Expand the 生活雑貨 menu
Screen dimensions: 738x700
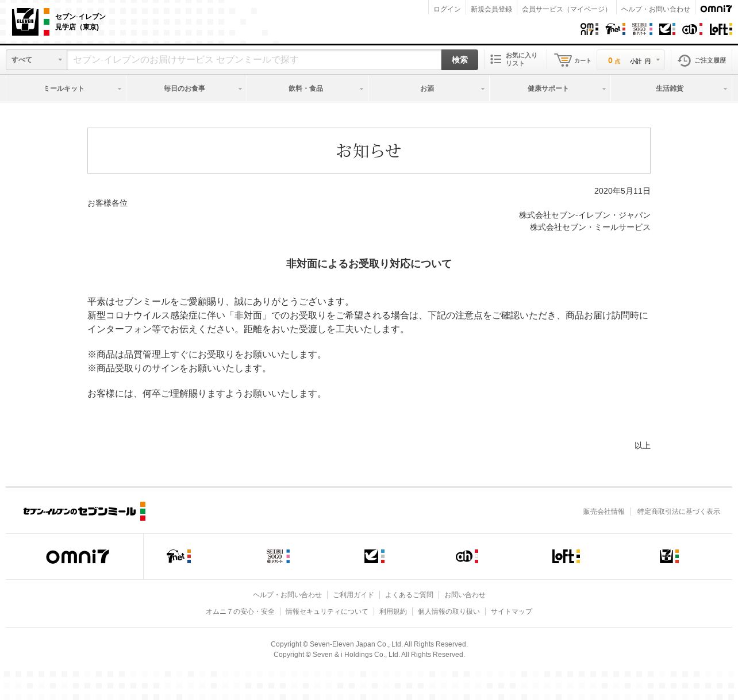[x=671, y=89]
